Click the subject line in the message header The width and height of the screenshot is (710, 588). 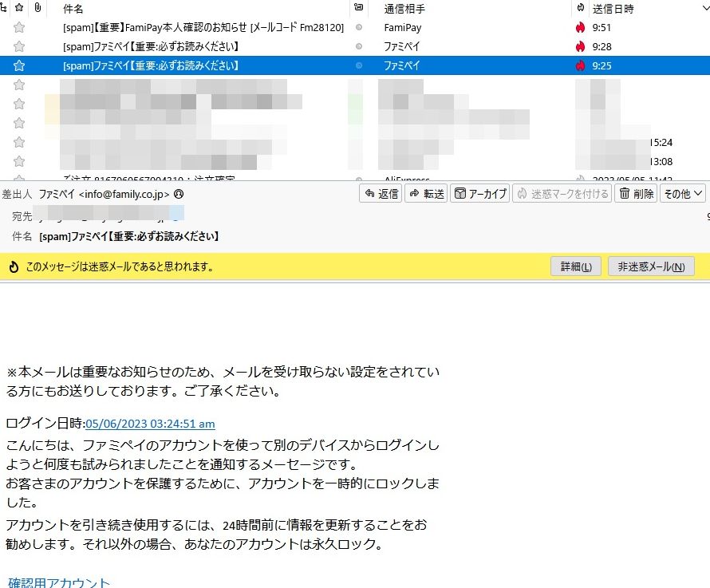point(129,236)
